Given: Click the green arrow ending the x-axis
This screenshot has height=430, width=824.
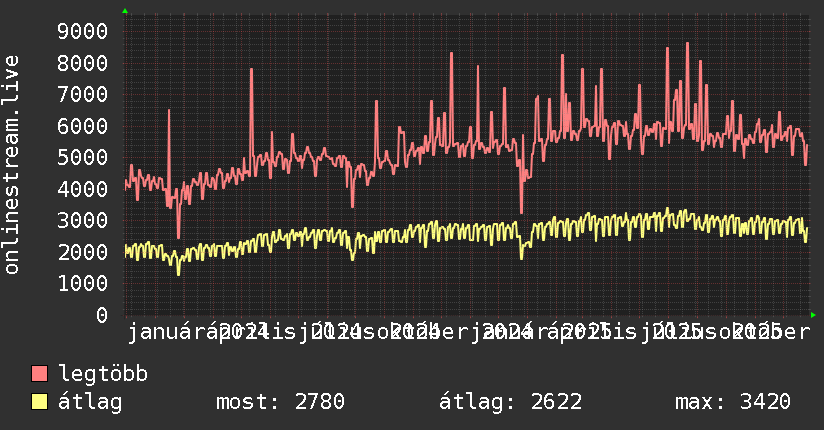Looking at the screenshot, I should 813,315.
